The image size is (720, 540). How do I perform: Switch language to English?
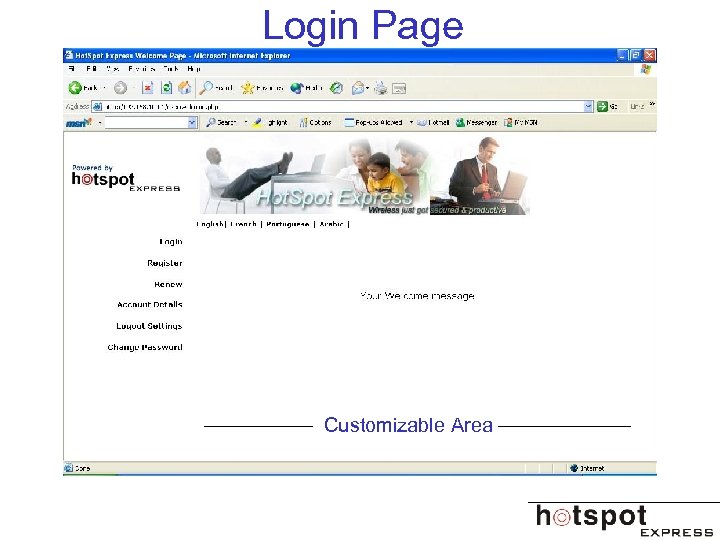coord(209,224)
